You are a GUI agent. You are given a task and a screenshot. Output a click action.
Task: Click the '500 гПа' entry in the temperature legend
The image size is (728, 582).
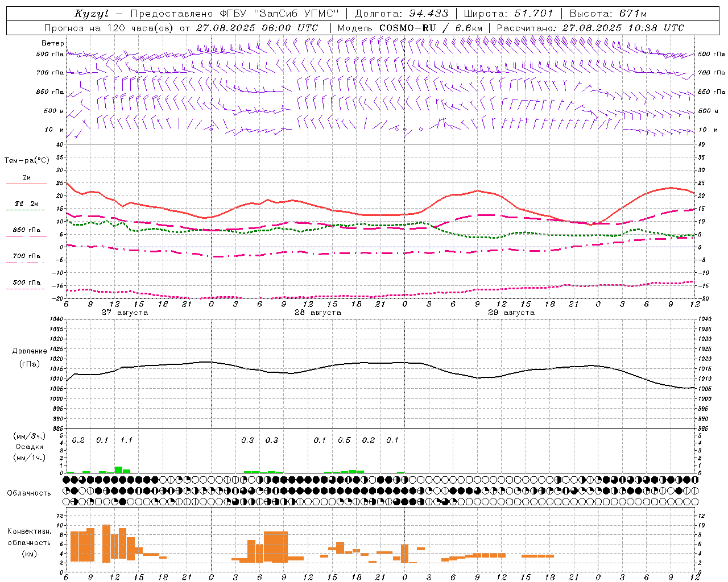[x=27, y=282]
